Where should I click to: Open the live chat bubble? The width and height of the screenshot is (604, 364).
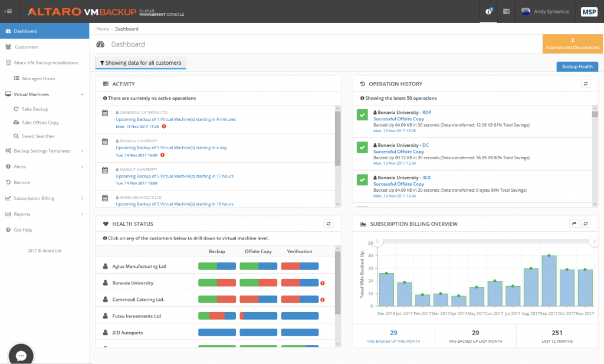coord(21,356)
